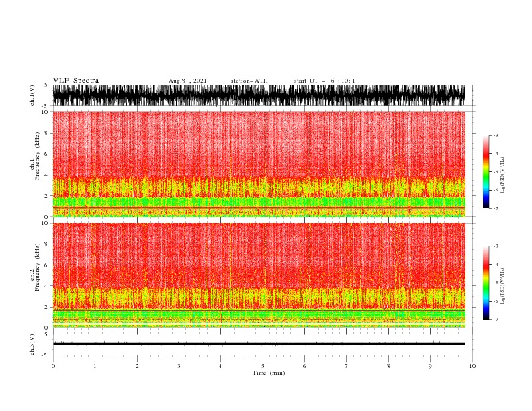Click the ch.2 PSD color scale bar
This screenshot has height=411, width=532.
(x=486, y=283)
